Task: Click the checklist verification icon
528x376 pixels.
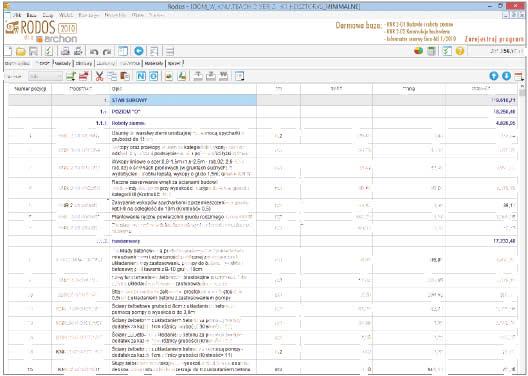Action: [447, 51]
